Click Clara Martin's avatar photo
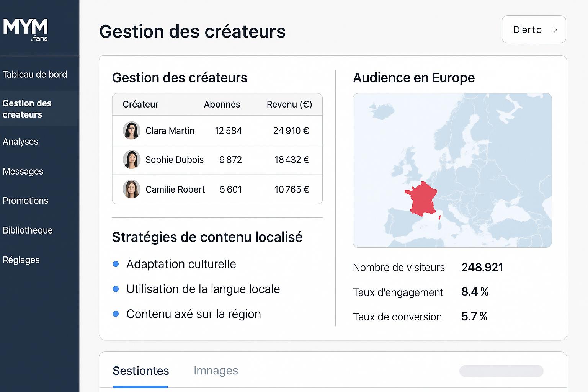 tap(131, 131)
